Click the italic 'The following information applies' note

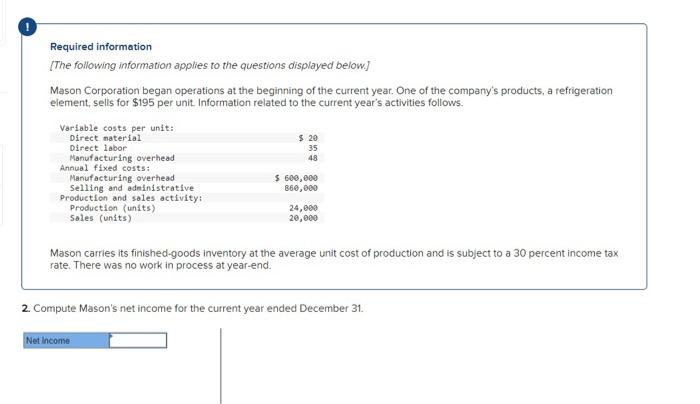(x=210, y=65)
